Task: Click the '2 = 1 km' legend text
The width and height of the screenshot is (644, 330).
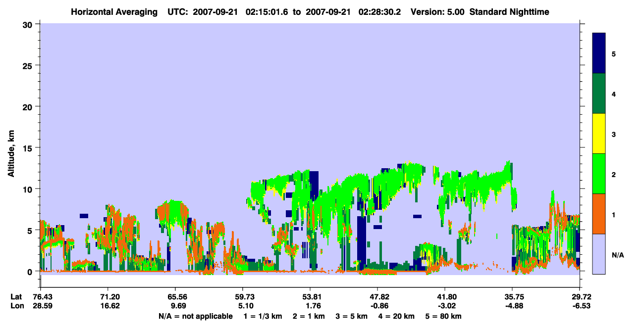Action: click(309, 316)
